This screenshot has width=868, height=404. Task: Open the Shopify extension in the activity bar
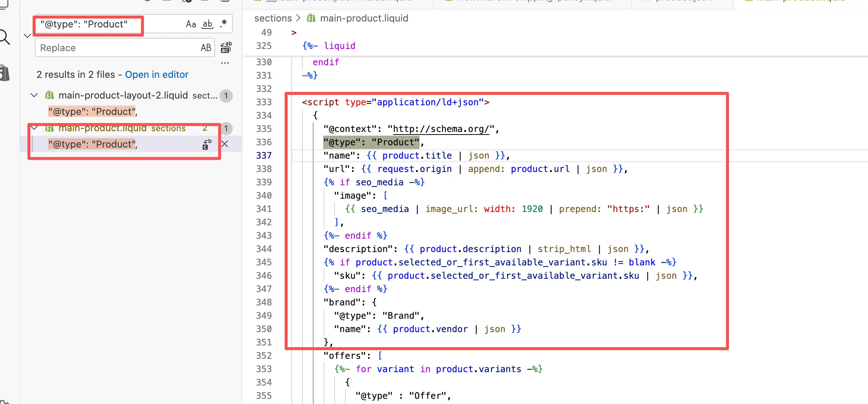[x=4, y=73]
